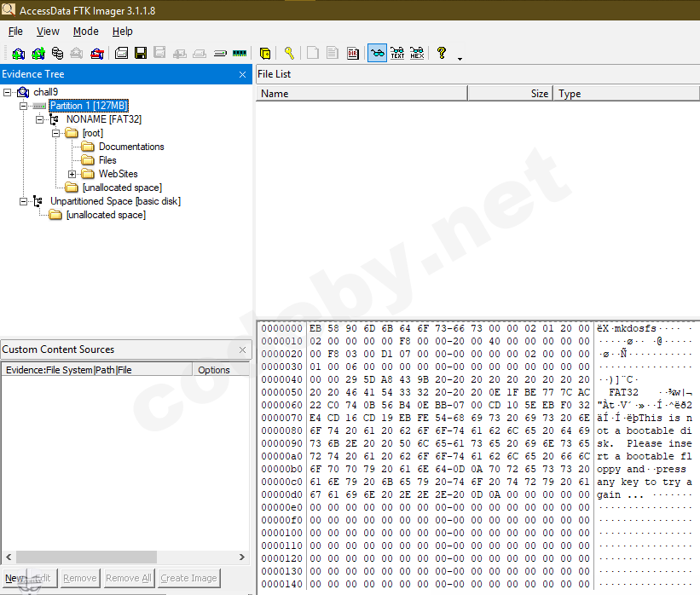Screen dimensions: 700x595
Task: Select the Documentations folder in Evidence Tree
Action: (130, 147)
